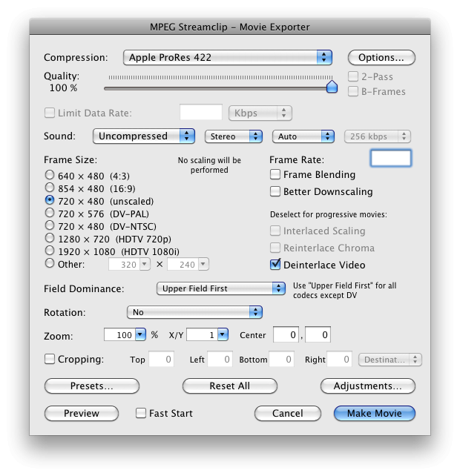Image resolution: width=460 pixels, height=476 pixels.
Task: Uncheck the Deinterlace Video checkbox
Action: point(275,265)
